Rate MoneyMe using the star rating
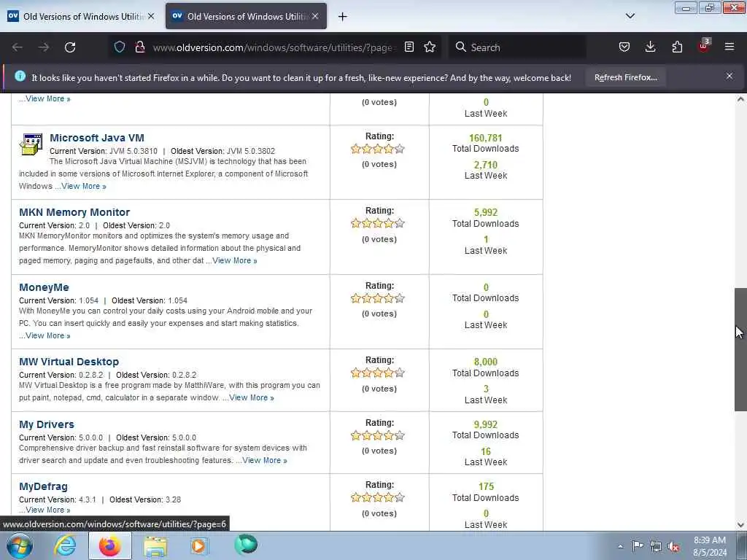The height and width of the screenshot is (560, 747). pos(377,298)
